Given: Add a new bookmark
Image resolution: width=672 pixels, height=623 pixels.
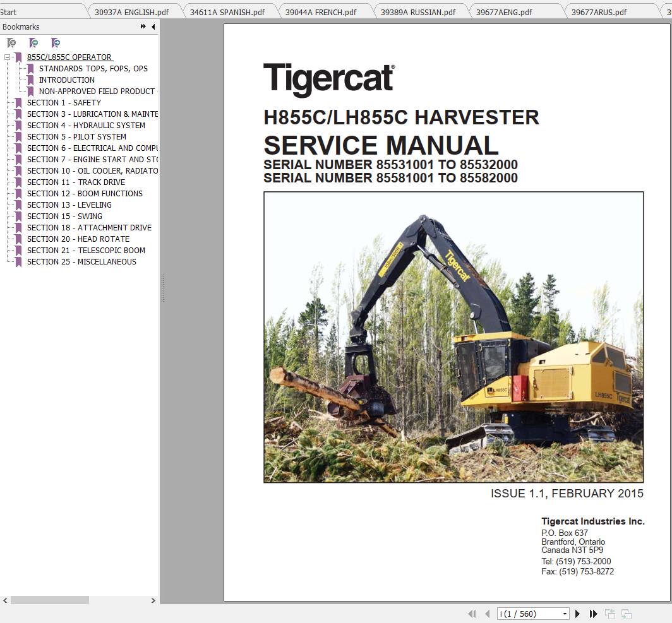Looking at the screenshot, I should pos(33,43).
